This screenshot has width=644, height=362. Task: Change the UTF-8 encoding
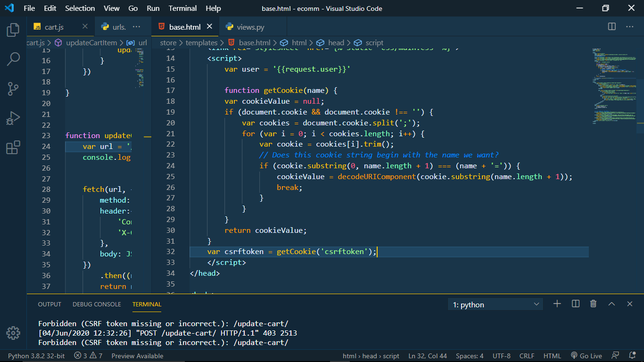click(x=501, y=356)
